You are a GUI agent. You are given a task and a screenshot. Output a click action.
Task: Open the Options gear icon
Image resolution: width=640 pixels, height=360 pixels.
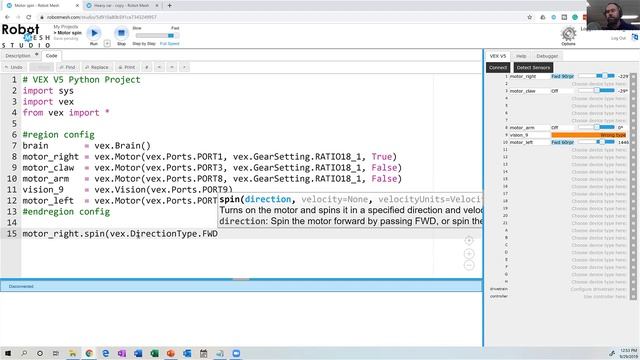[568, 34]
